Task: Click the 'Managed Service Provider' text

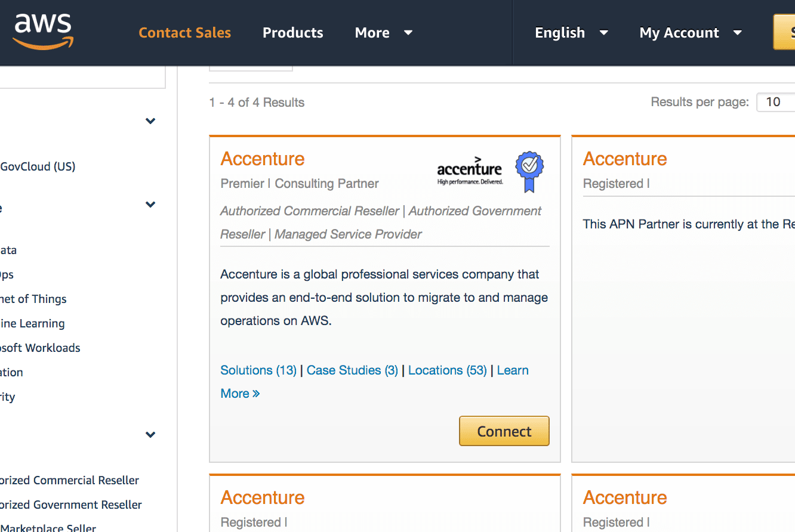Action: coord(348,234)
